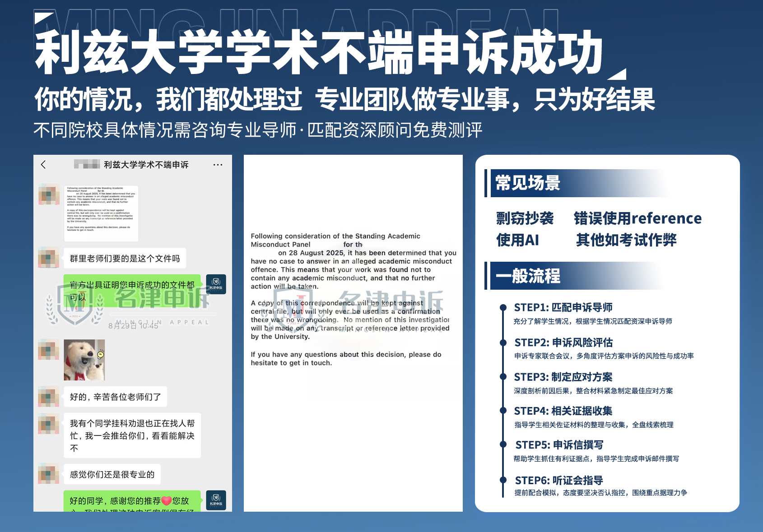
Task: Click the 名津申诉 avatar beside 好的同学 message
Action: point(216,500)
